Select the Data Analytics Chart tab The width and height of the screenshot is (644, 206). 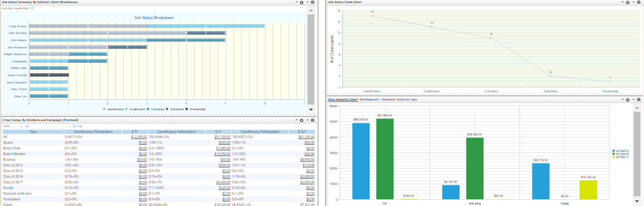[343, 99]
